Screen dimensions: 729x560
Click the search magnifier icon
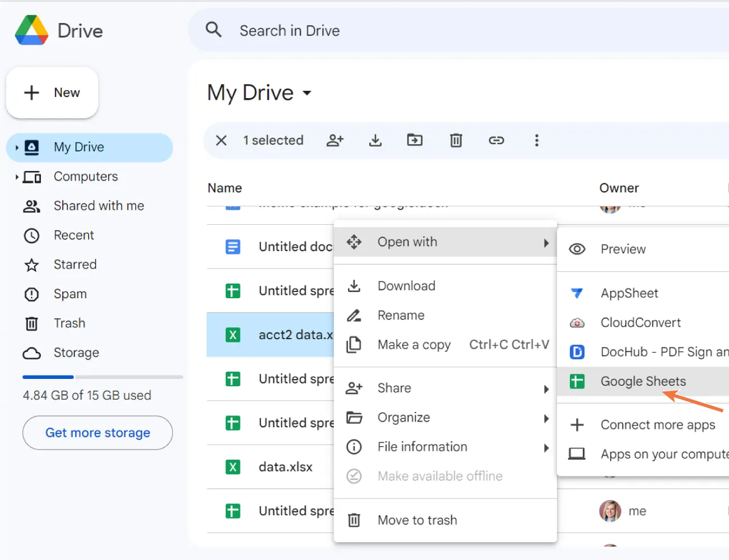point(213,29)
